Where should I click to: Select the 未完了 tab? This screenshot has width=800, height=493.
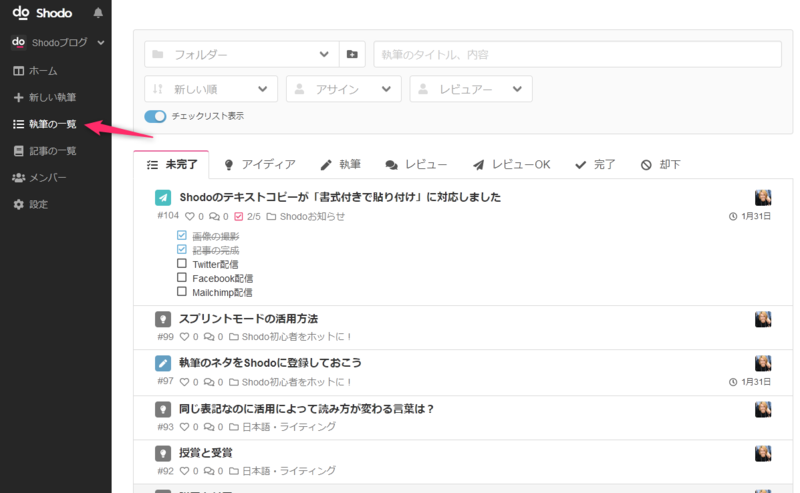pyautogui.click(x=171, y=164)
